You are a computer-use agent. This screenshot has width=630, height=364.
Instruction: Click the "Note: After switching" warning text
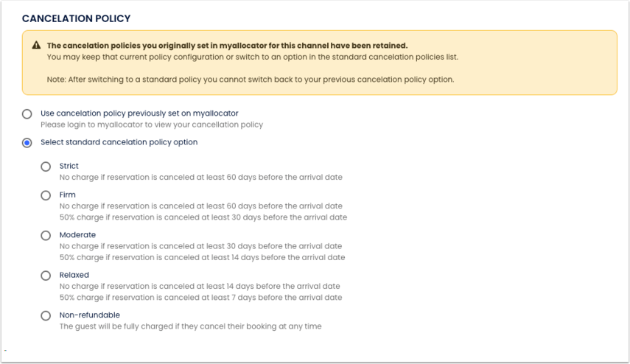251,80
